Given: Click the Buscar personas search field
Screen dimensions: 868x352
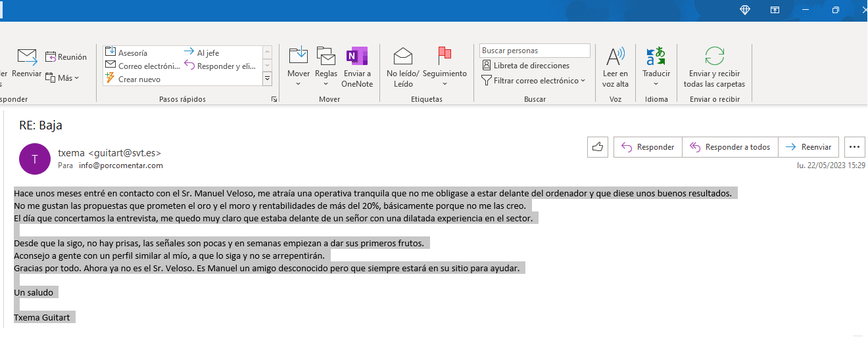Looking at the screenshot, I should click(535, 51).
